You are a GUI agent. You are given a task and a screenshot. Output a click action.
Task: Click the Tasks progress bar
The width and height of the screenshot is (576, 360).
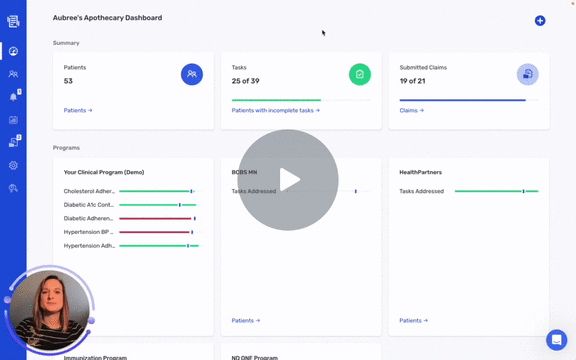tap(301, 100)
